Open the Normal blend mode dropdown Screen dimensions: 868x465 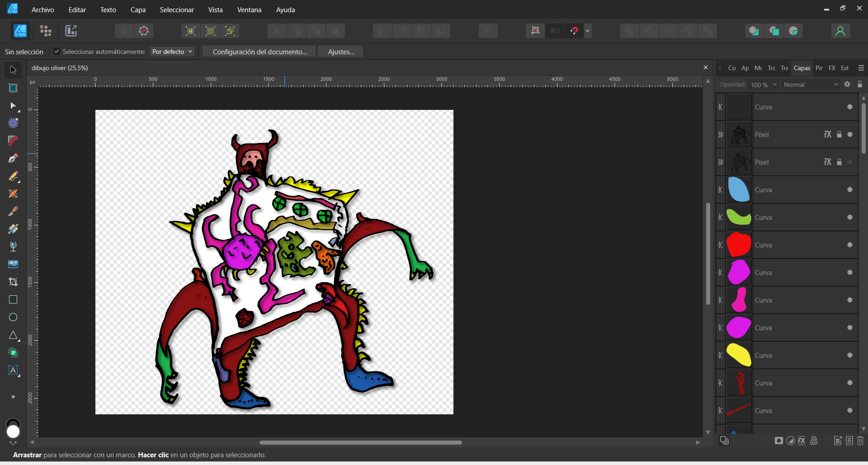(x=810, y=85)
